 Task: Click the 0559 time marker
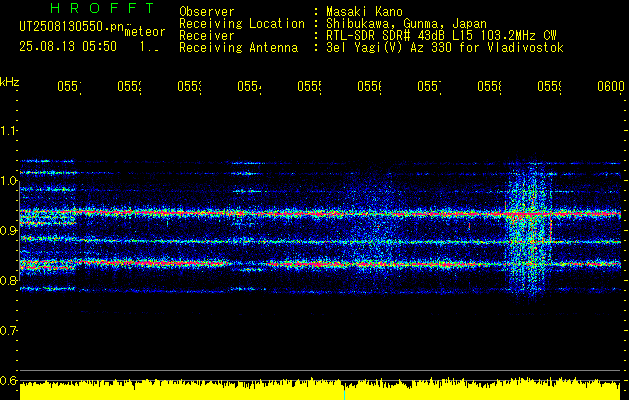pyautogui.click(x=549, y=86)
